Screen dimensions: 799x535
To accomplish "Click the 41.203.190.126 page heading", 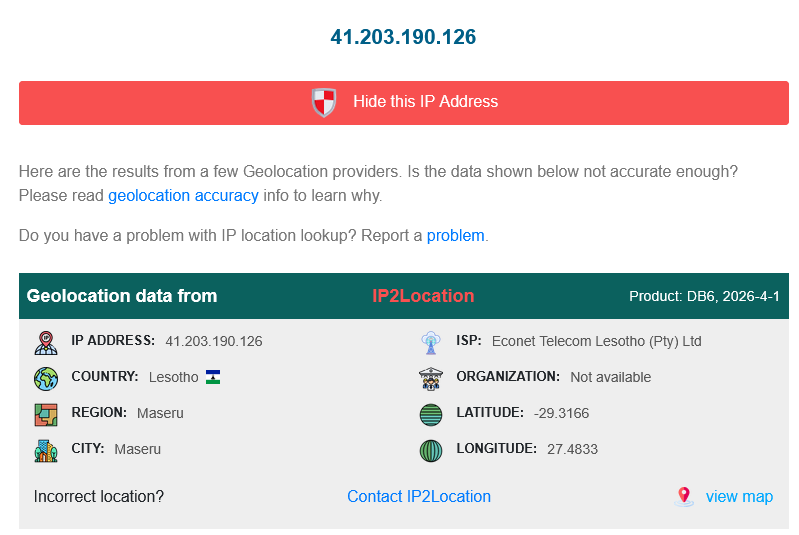I will (403, 37).
